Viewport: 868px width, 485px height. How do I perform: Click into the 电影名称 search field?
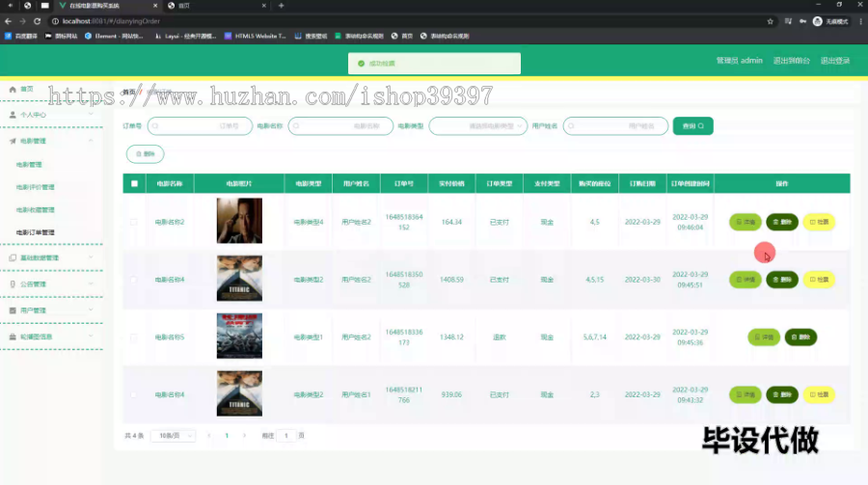tap(340, 126)
